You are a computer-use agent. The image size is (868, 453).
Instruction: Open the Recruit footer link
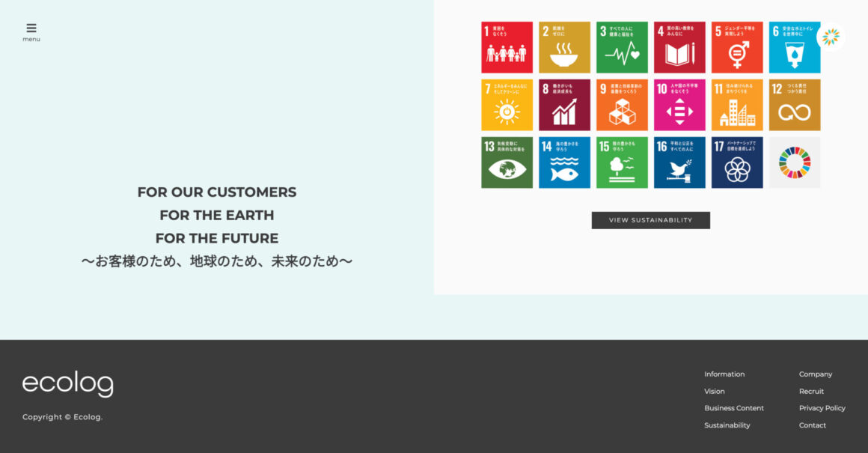[x=811, y=391]
